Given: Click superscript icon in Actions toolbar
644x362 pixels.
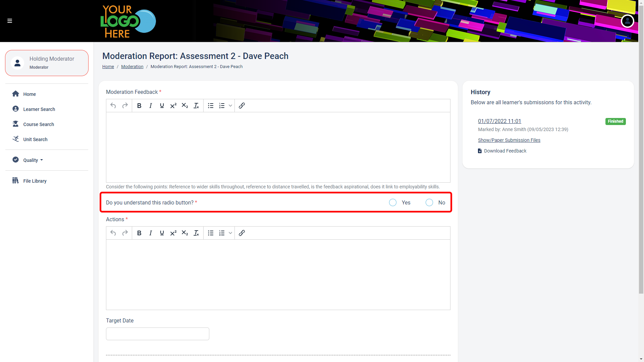Looking at the screenshot, I should (x=173, y=233).
